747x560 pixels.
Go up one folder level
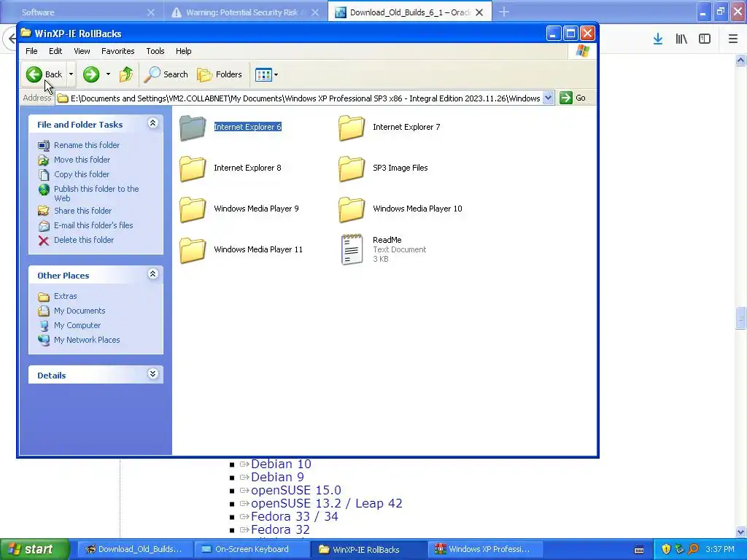[126, 74]
